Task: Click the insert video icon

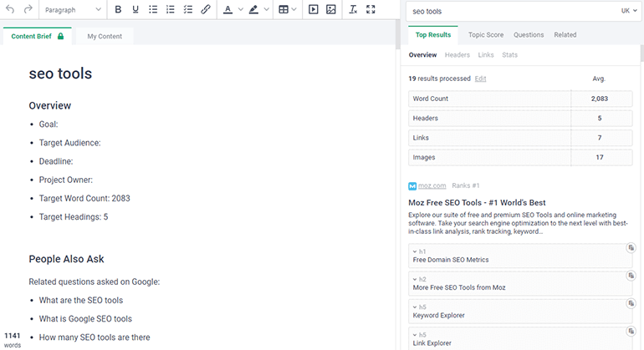Action: [x=314, y=10]
